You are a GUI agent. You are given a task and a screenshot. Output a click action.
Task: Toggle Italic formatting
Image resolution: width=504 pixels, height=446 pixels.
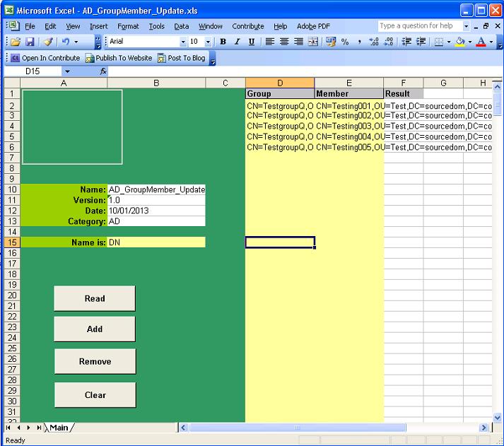pos(238,42)
